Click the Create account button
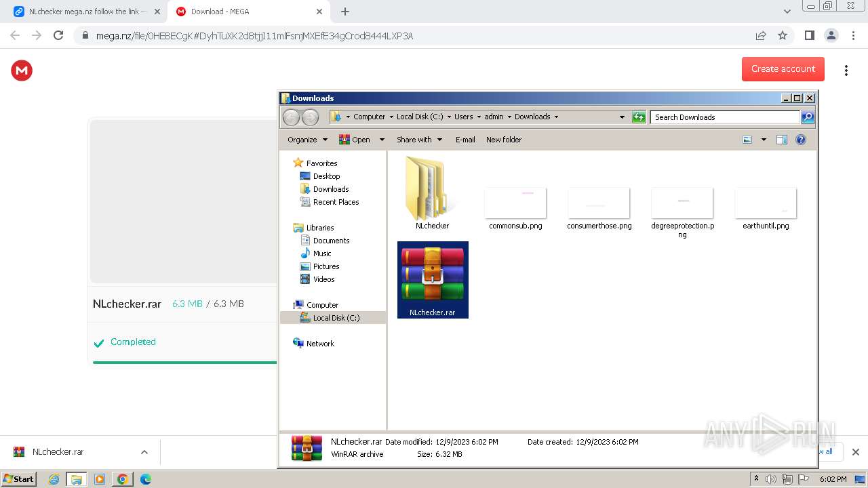The height and width of the screenshot is (488, 868). point(783,68)
